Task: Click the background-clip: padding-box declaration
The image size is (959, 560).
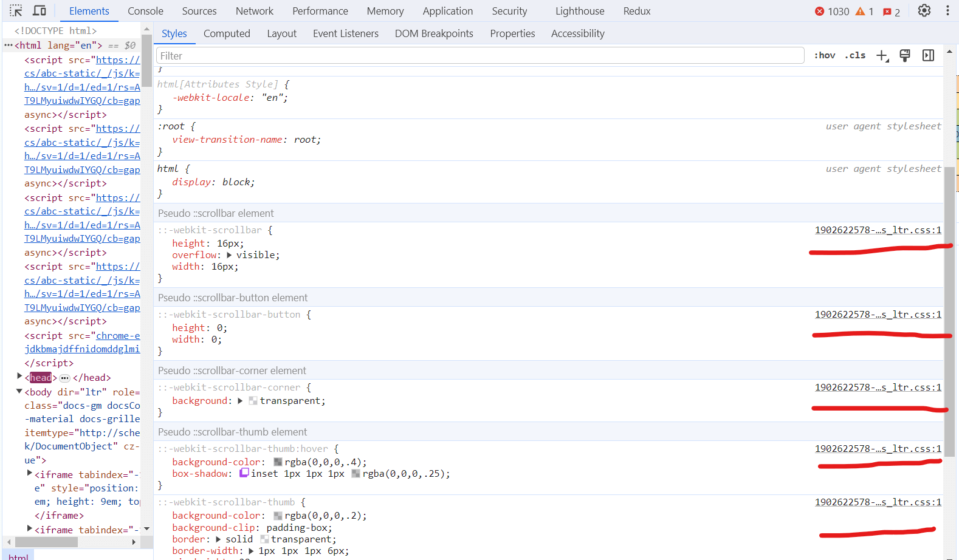Action: click(x=252, y=528)
